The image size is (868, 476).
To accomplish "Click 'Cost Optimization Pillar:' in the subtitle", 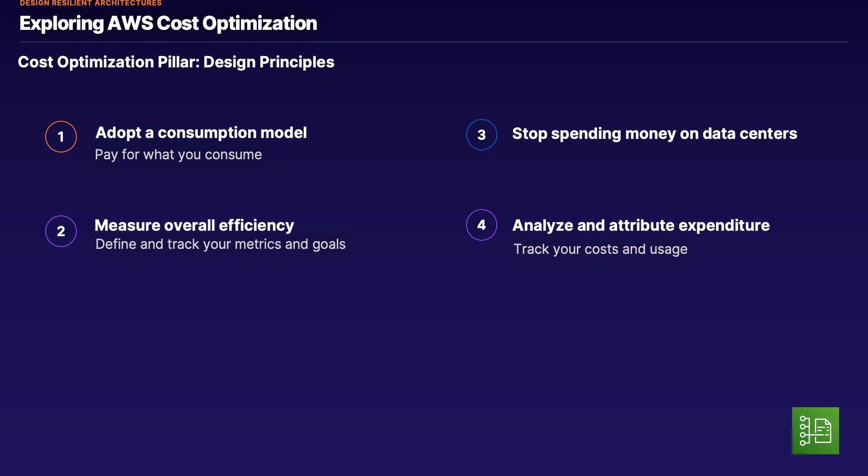I will pos(108,62).
